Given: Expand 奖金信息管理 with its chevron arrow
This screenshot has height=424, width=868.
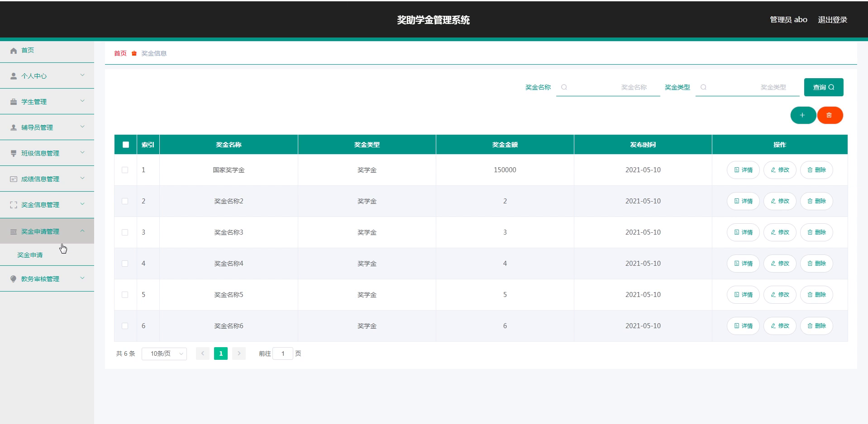Looking at the screenshot, I should pos(82,204).
